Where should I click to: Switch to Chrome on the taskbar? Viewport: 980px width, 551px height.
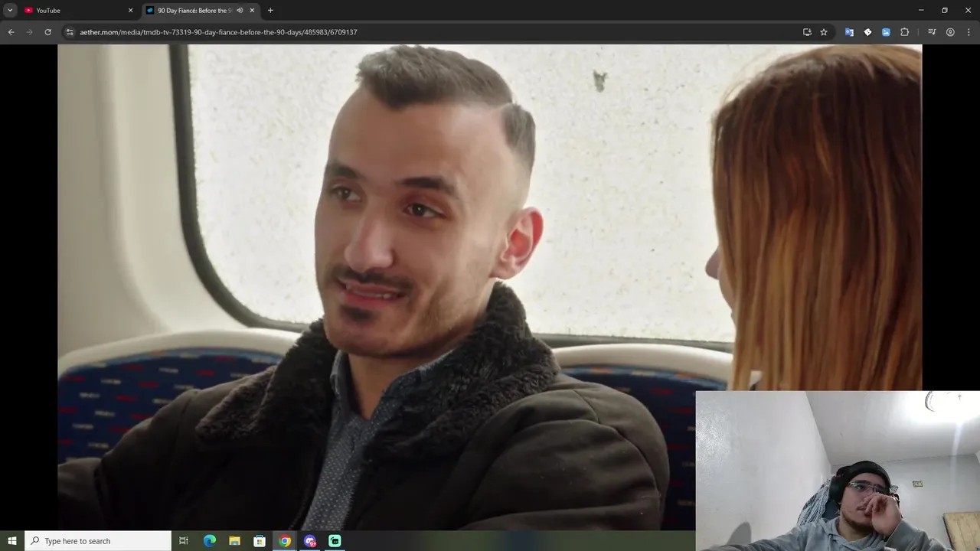tap(285, 541)
